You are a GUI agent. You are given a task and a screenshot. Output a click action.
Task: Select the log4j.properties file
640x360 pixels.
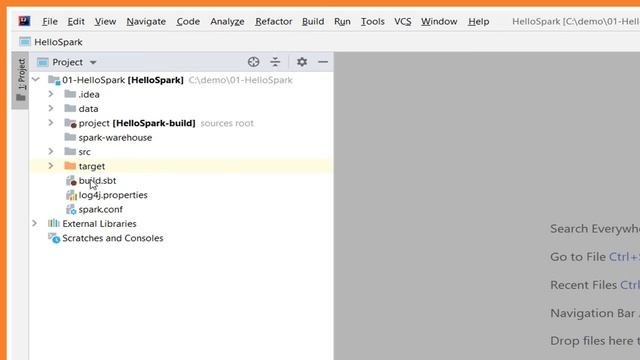click(x=182, y=195)
